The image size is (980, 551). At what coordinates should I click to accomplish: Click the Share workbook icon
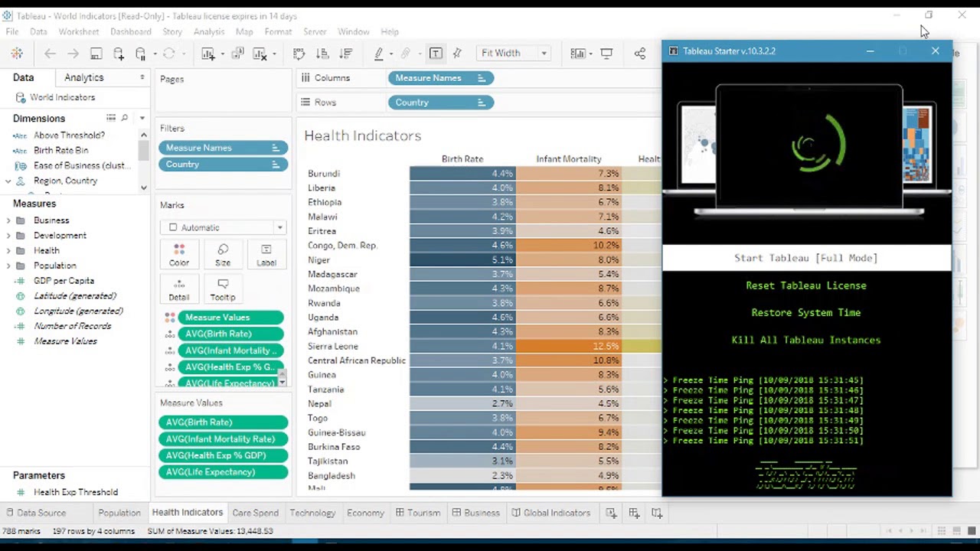click(639, 54)
